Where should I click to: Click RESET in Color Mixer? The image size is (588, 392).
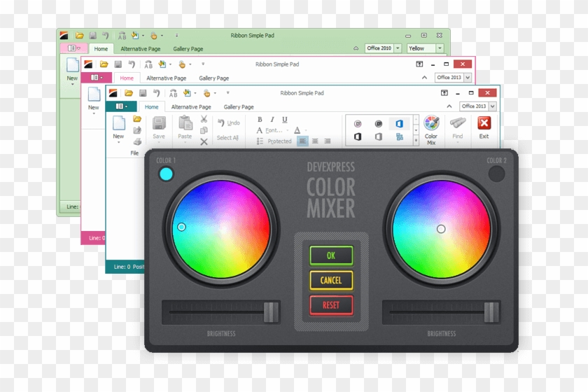[331, 305]
